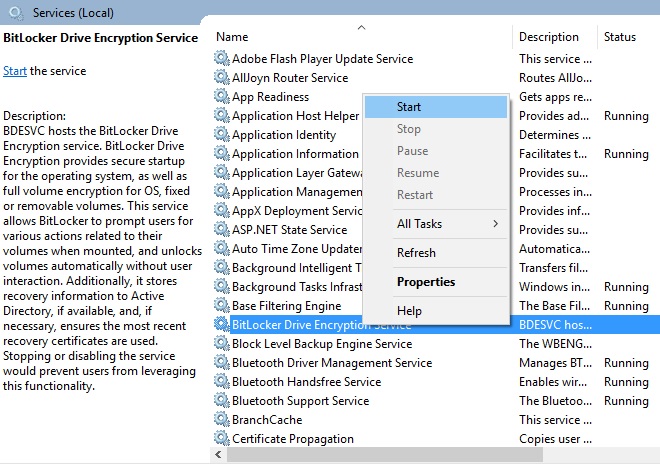This screenshot has width=660, height=464.
Task: Click the Bluetooth Support Service gear icon
Action: pyautogui.click(x=221, y=401)
